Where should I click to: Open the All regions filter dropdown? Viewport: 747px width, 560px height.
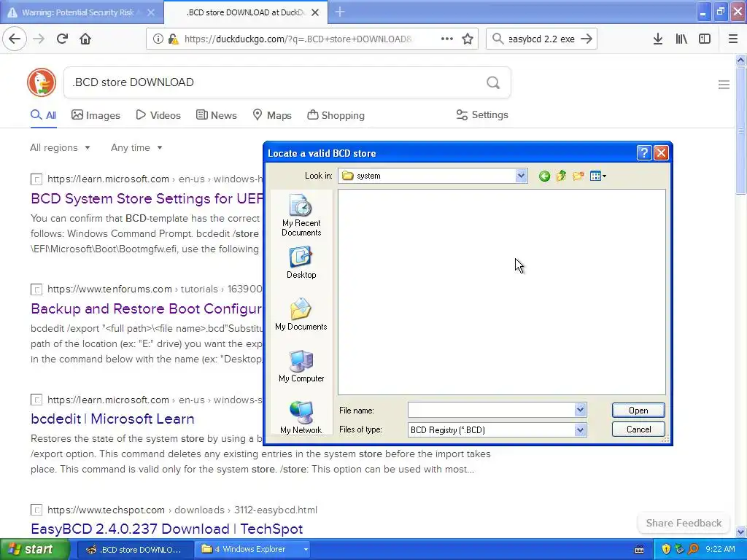(60, 147)
